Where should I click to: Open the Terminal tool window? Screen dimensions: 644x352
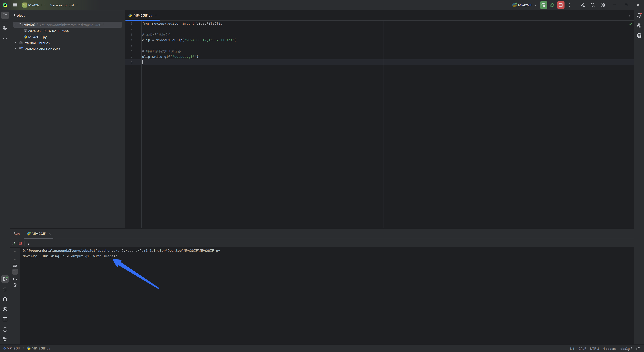(x=5, y=319)
